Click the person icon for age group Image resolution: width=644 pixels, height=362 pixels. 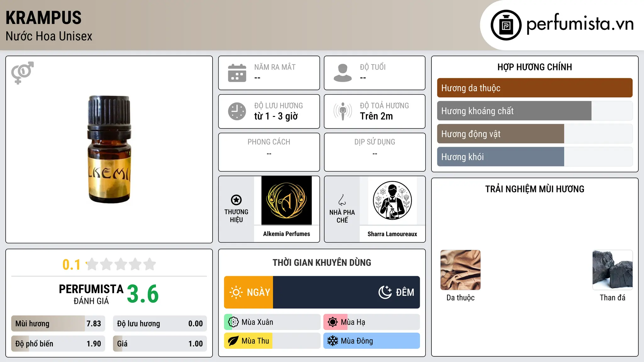pyautogui.click(x=343, y=73)
